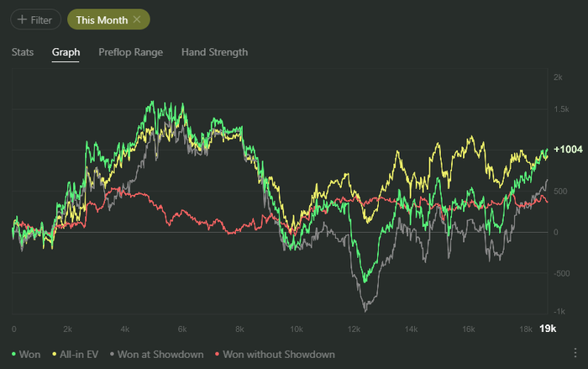Remove the This Month filter chip

coord(137,19)
